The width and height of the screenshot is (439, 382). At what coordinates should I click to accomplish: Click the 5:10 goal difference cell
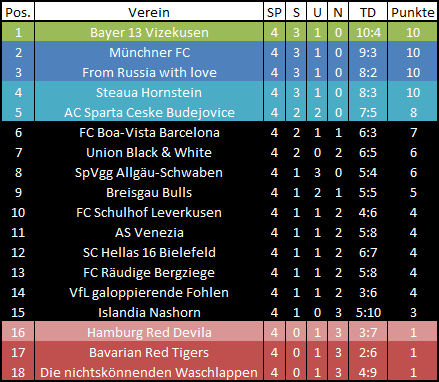(368, 312)
